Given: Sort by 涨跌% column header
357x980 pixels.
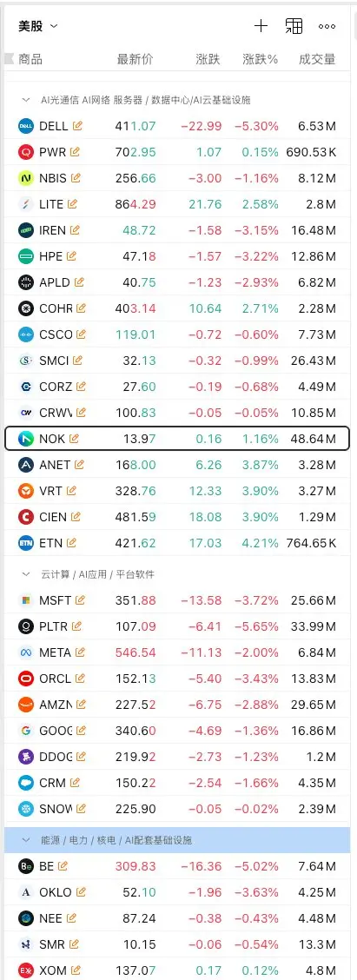Looking at the screenshot, I should pyautogui.click(x=261, y=59).
